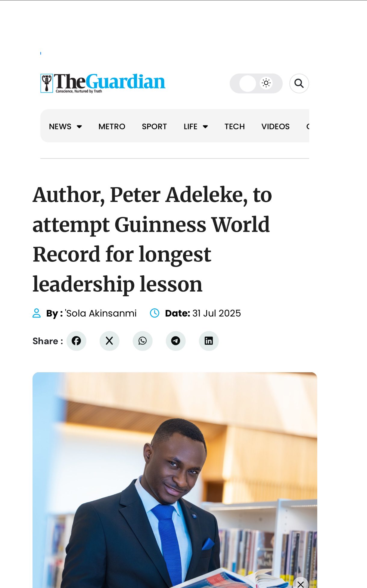Click the sun icon on theme switch
The image size is (367, 588).
(266, 83)
